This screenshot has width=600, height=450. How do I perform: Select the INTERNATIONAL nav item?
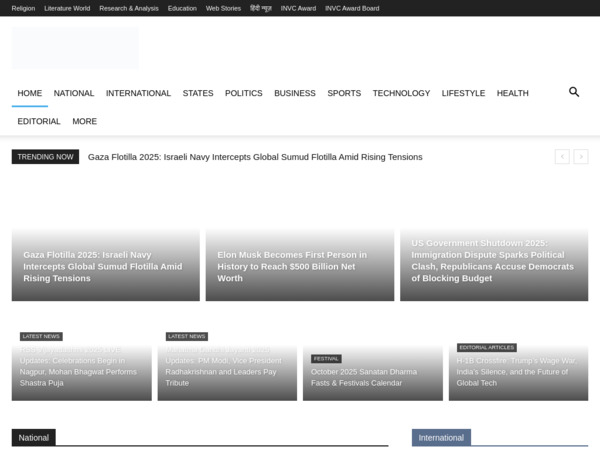(138, 93)
